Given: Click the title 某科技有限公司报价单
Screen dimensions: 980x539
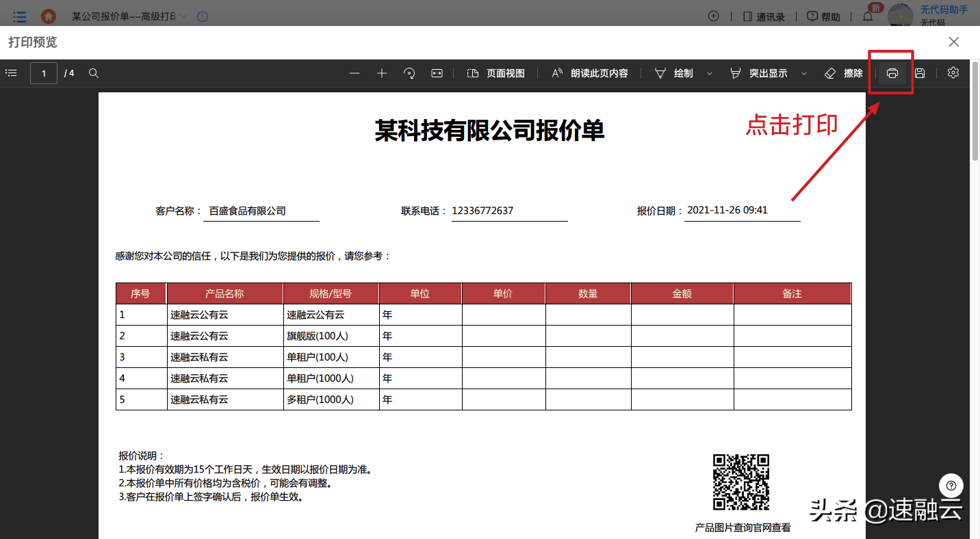Looking at the screenshot, I should pos(489,130).
